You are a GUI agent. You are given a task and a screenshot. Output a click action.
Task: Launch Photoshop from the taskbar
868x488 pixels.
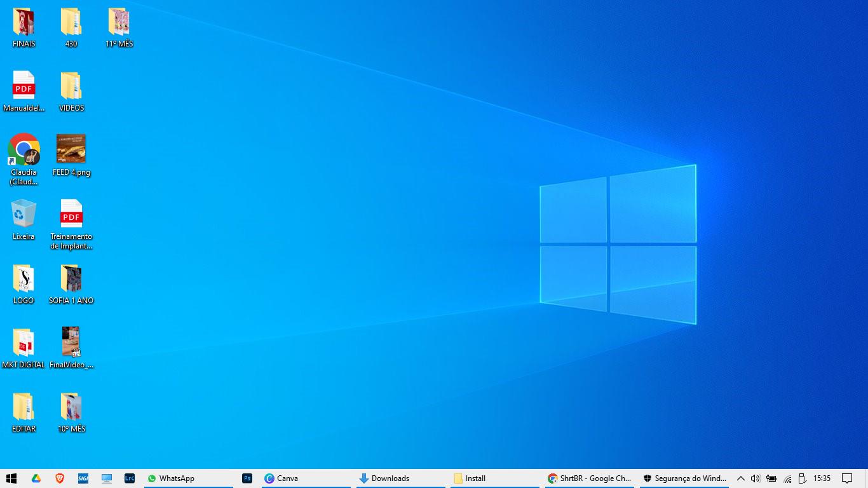click(248, 478)
